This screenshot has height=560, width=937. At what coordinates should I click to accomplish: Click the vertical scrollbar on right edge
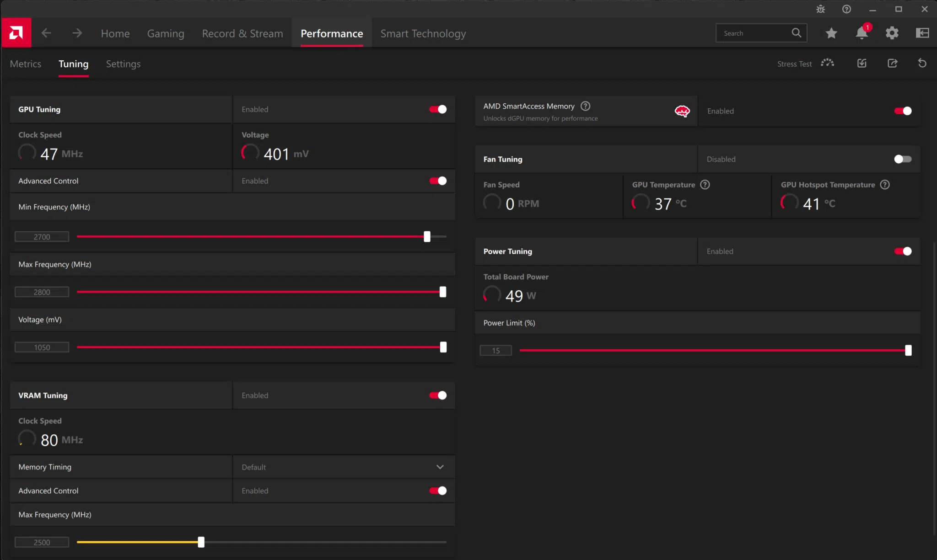(x=934, y=389)
